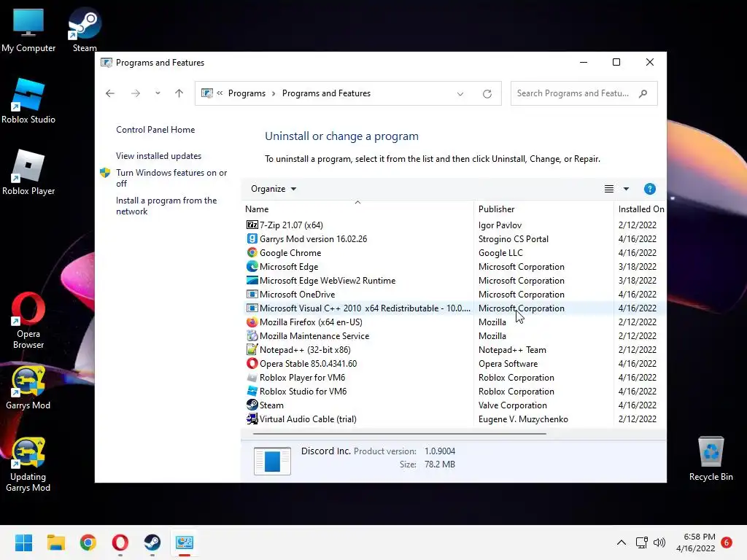This screenshot has width=747, height=560.
Task: Select My Computer desktop icon
Action: (28, 29)
